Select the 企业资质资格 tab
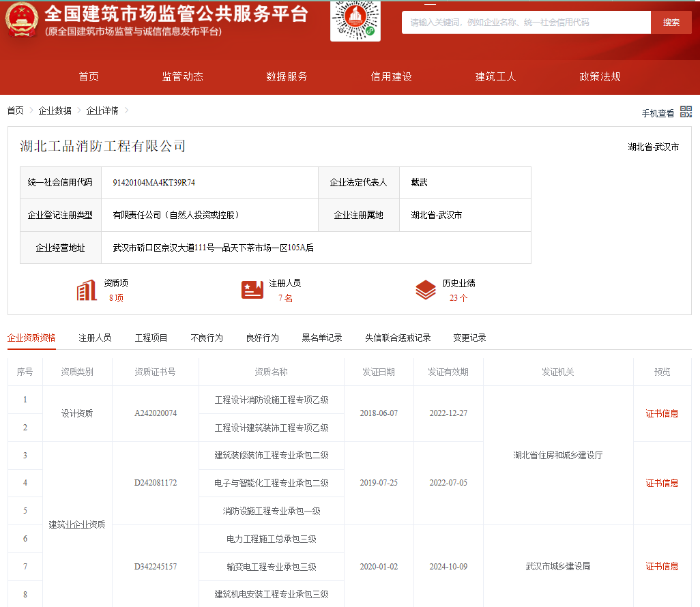700x607 pixels. [x=31, y=338]
